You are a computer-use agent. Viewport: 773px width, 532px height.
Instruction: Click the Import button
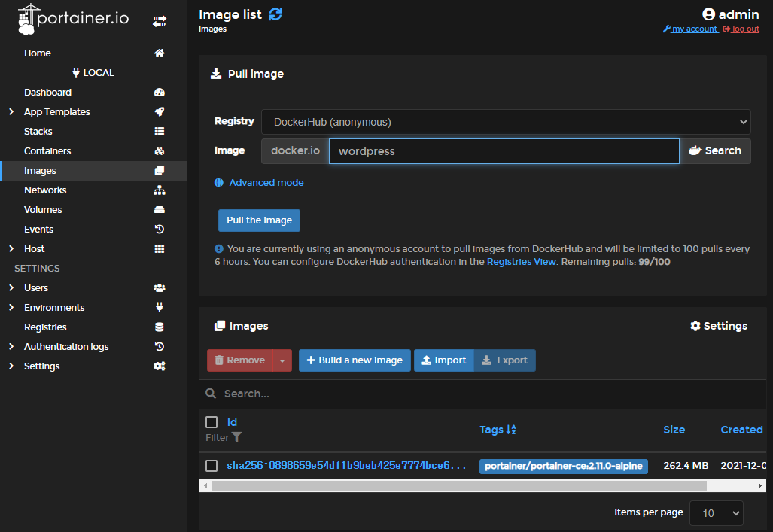pyautogui.click(x=443, y=360)
